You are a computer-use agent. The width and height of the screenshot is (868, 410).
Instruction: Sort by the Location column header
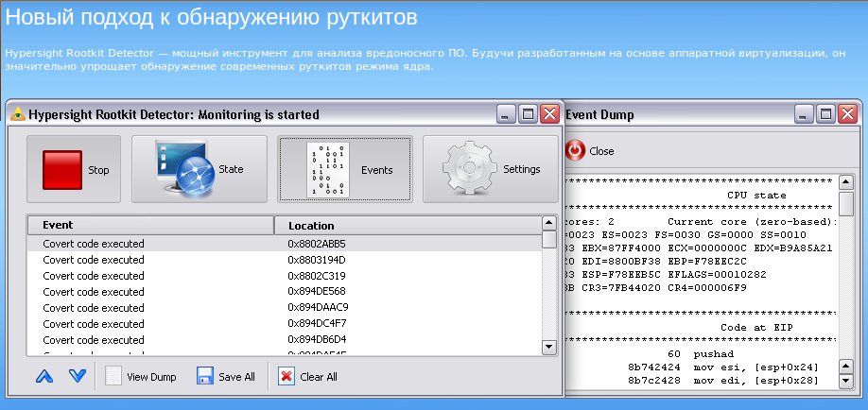[x=407, y=226]
